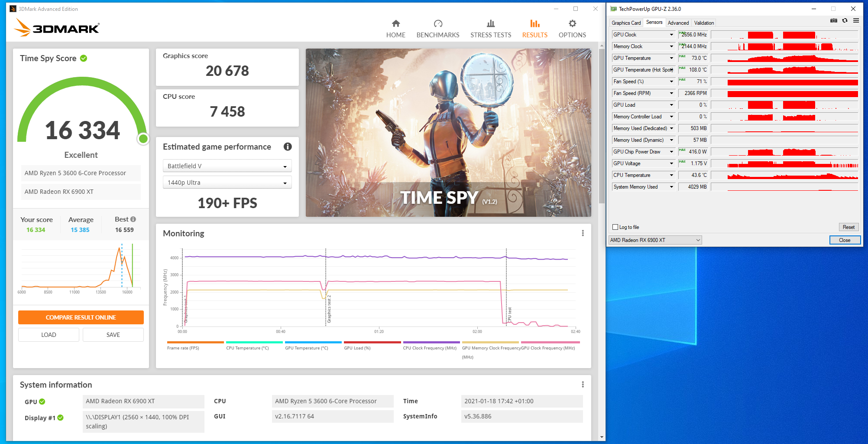The width and height of the screenshot is (868, 444).
Task: Enable the Log to file checkbox
Action: 615,227
